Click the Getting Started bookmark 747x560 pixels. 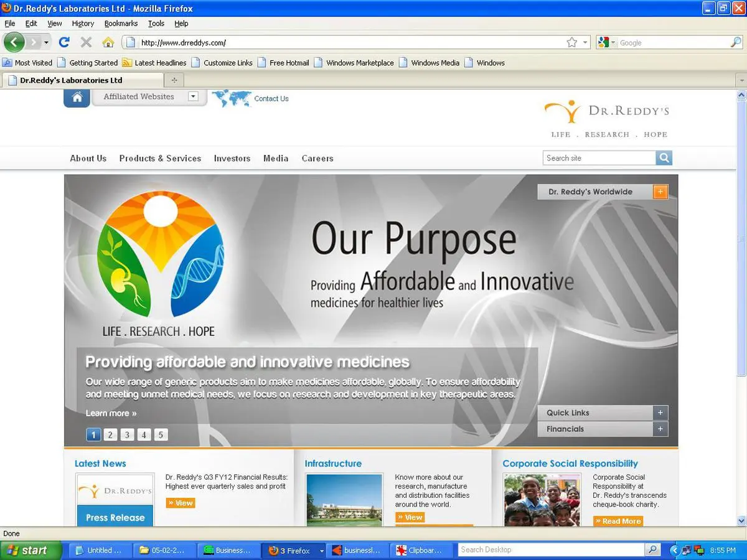(87, 63)
